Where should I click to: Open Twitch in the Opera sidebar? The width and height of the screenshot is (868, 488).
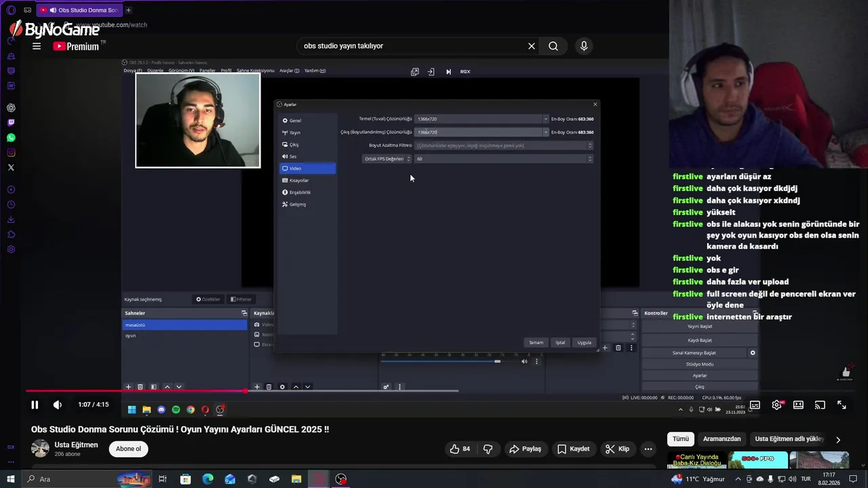[11, 123]
